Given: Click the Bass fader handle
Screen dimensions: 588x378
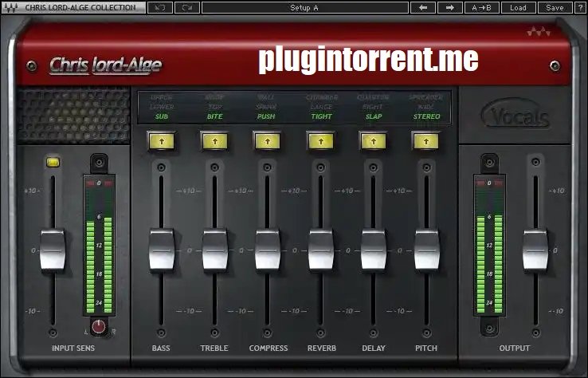Looking at the screenshot, I should [x=162, y=250].
